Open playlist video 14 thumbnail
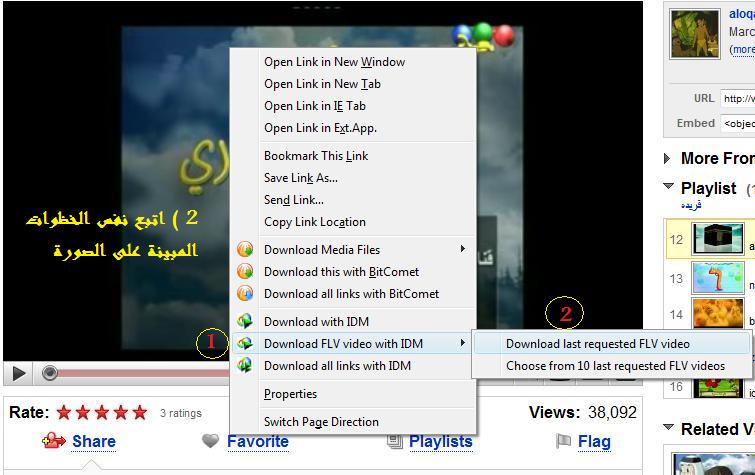The height and width of the screenshot is (475, 755). tap(718, 313)
